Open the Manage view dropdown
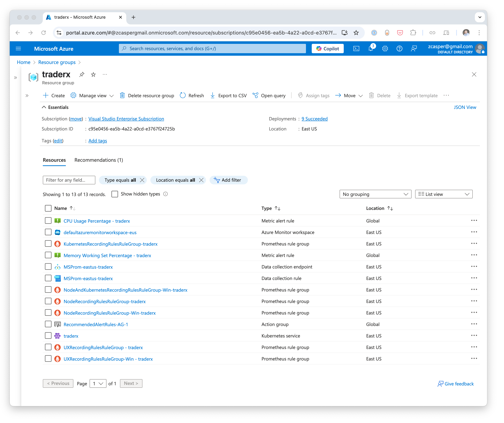This screenshot has height=423, width=504. (92, 96)
